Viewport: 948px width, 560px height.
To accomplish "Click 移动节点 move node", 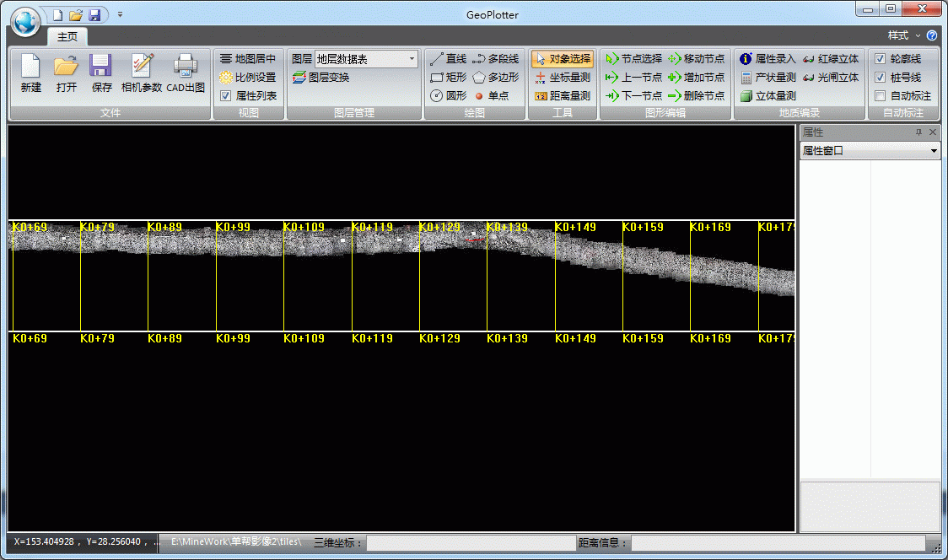I will [697, 59].
